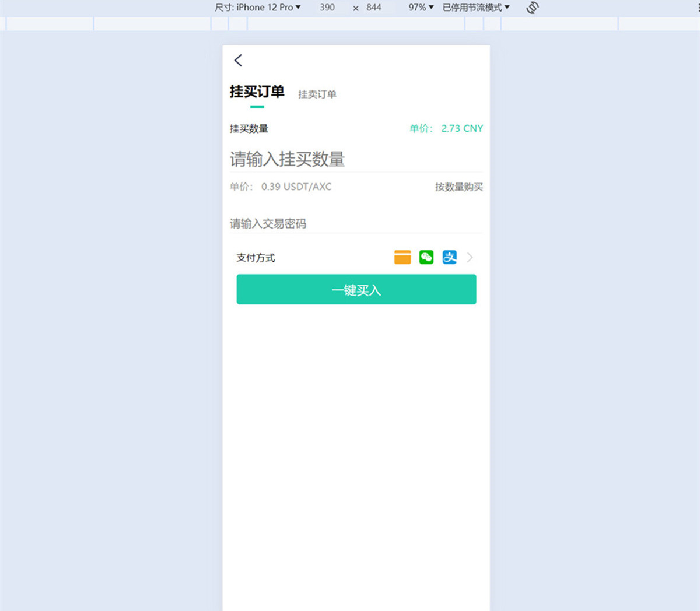Click the 支付方式 payment method row
Image resolution: width=700 pixels, height=611 pixels.
pos(255,257)
